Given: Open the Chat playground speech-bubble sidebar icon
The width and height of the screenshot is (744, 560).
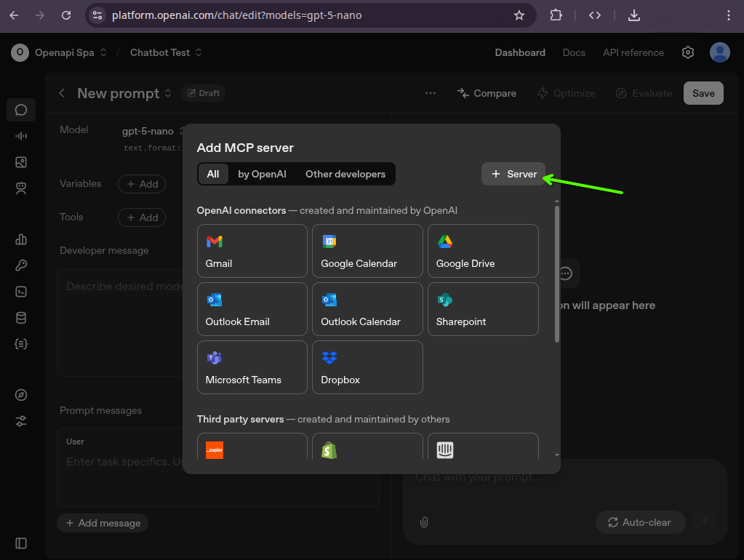Looking at the screenshot, I should (x=20, y=109).
